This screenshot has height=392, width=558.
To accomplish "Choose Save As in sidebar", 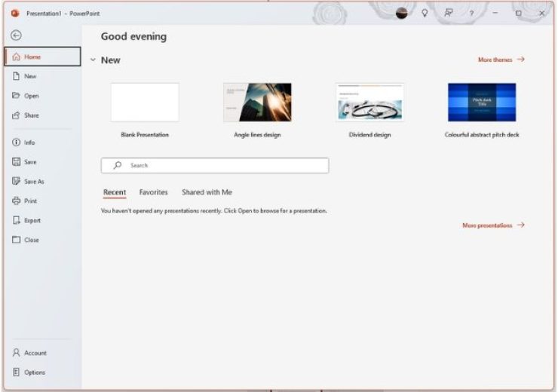I will coord(33,182).
